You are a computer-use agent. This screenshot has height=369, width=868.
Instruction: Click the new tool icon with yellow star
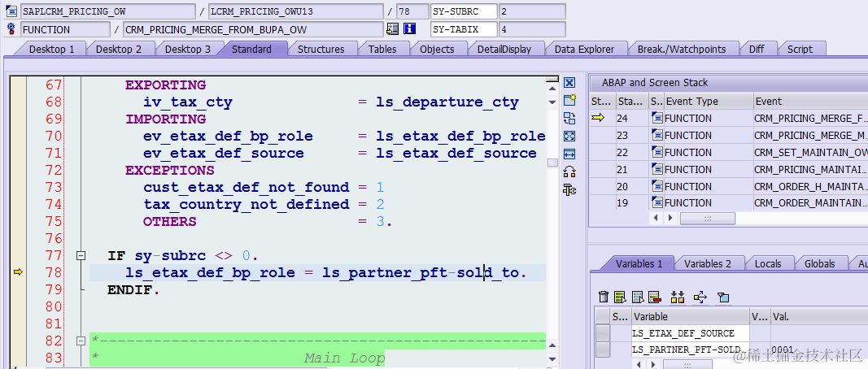pos(569,100)
